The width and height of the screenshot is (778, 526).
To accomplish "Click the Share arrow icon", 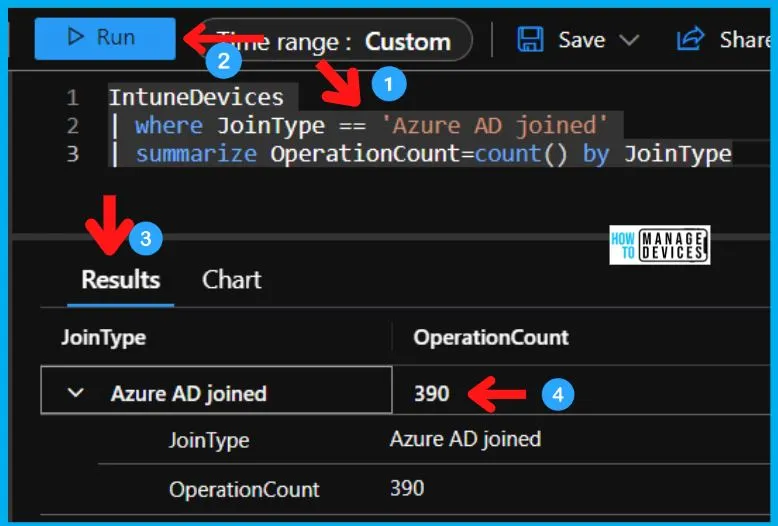I will (691, 39).
